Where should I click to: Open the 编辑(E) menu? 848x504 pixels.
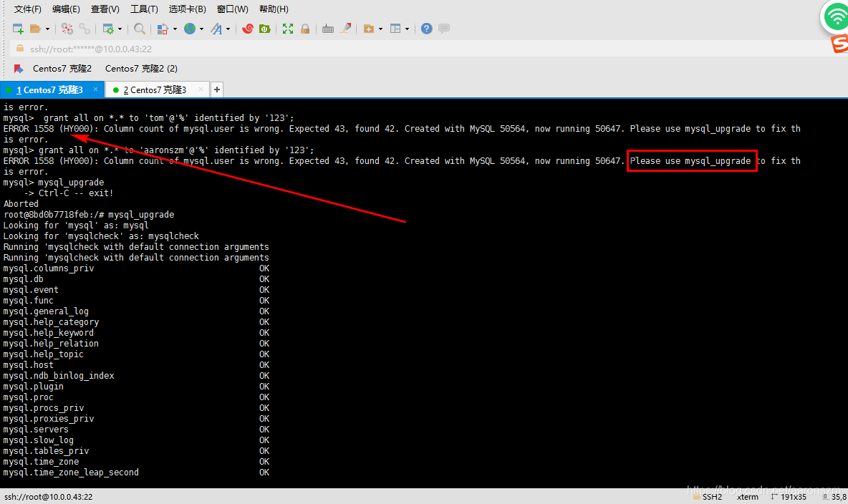click(x=66, y=9)
